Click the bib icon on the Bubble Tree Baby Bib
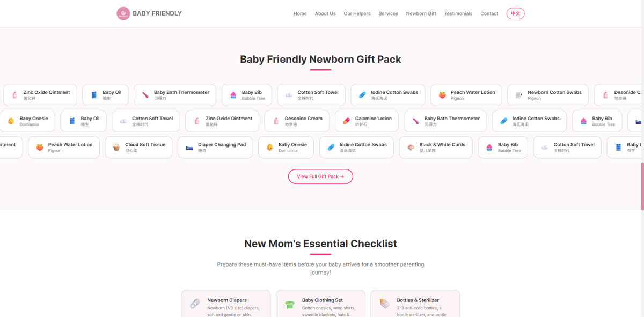Screen dimensions: 644x317 click(234, 94)
